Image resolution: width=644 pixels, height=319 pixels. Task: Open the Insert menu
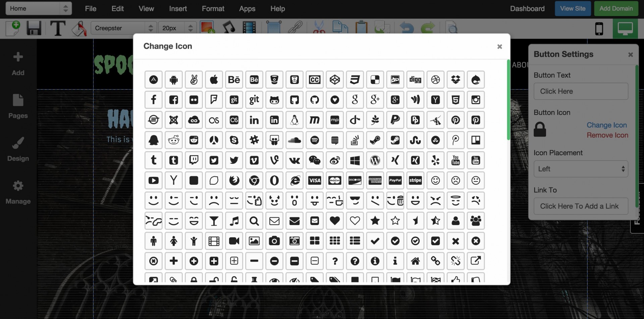coord(178,9)
